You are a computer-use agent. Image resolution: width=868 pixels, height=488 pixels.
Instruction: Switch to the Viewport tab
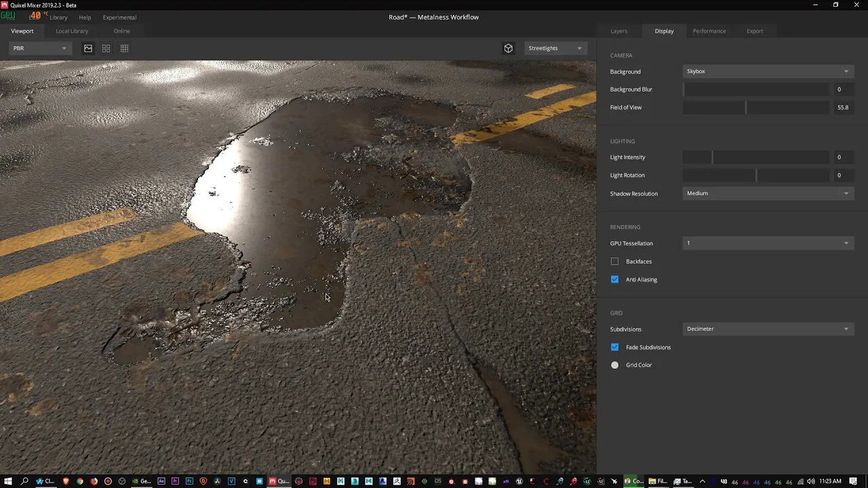[22, 30]
